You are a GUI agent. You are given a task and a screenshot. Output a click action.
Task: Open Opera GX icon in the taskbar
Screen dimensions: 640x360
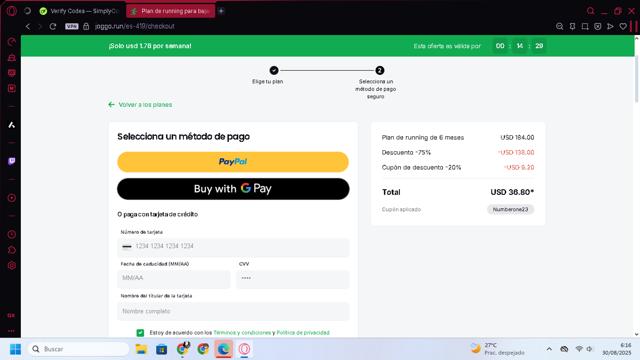[x=244, y=349]
